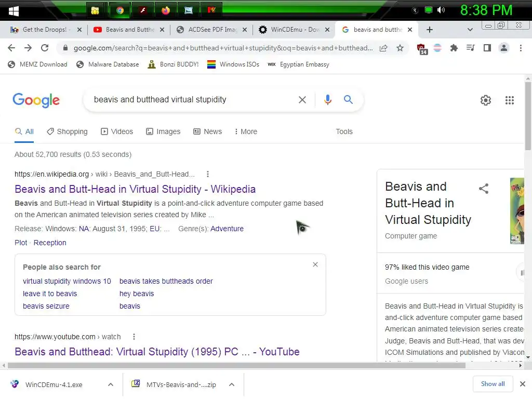Open the Egyptian Embassy bookmark
Image resolution: width=532 pixels, height=399 pixels.
tap(299, 64)
